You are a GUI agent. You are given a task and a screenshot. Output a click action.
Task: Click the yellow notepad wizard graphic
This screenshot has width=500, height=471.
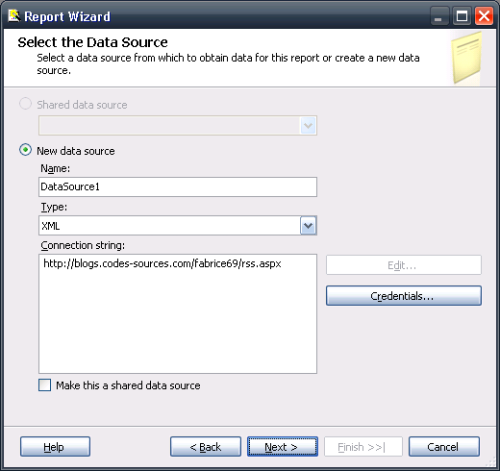(467, 58)
